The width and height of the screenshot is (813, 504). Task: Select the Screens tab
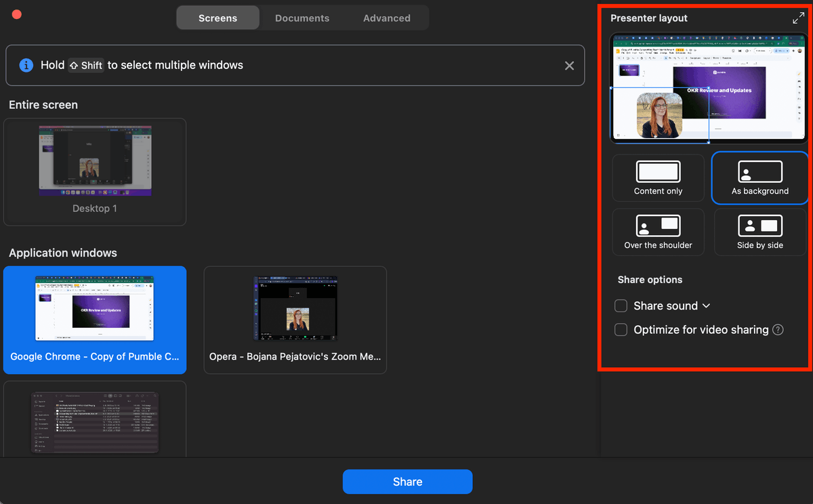point(217,18)
